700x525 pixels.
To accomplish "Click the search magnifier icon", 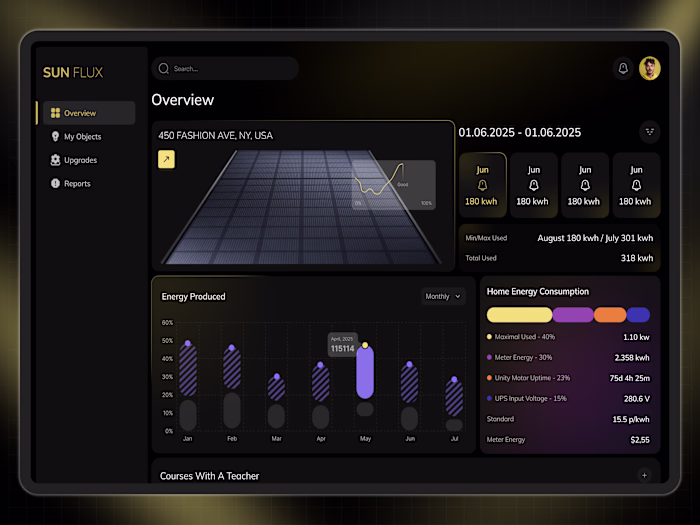I will 164,68.
